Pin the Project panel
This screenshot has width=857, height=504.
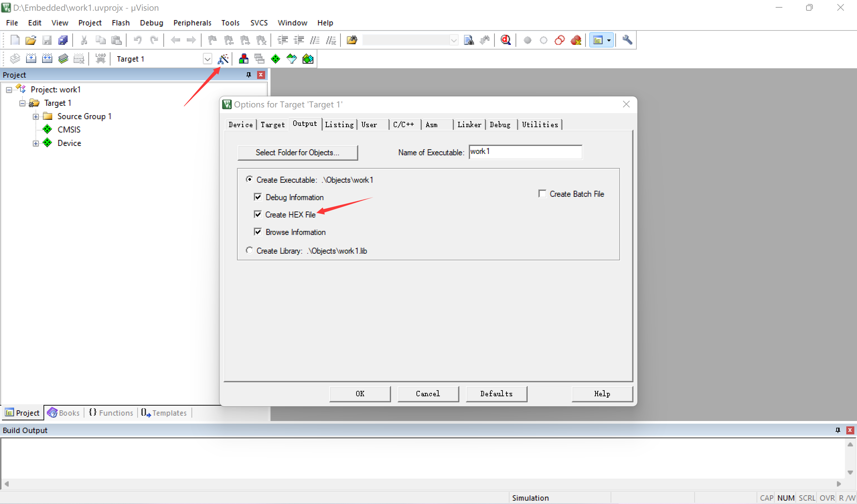click(249, 75)
